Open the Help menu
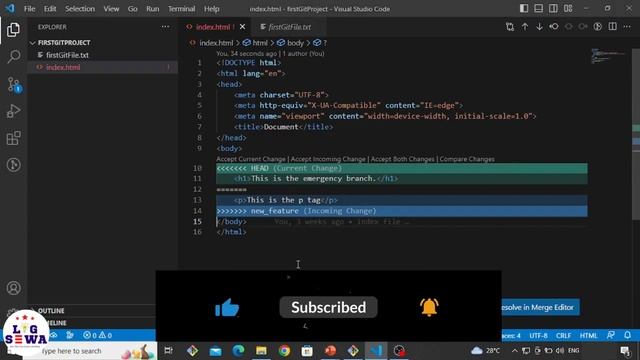The image size is (640, 360). [211, 9]
